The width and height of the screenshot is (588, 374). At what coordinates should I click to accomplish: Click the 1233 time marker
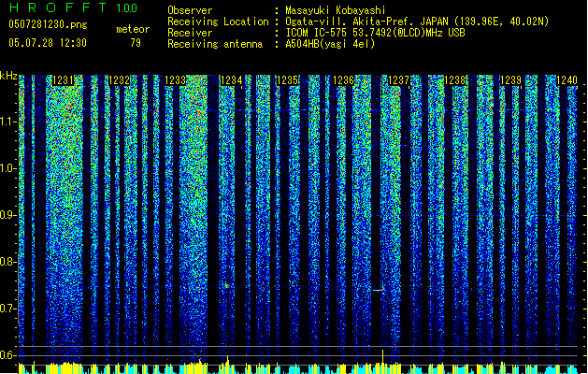(176, 80)
